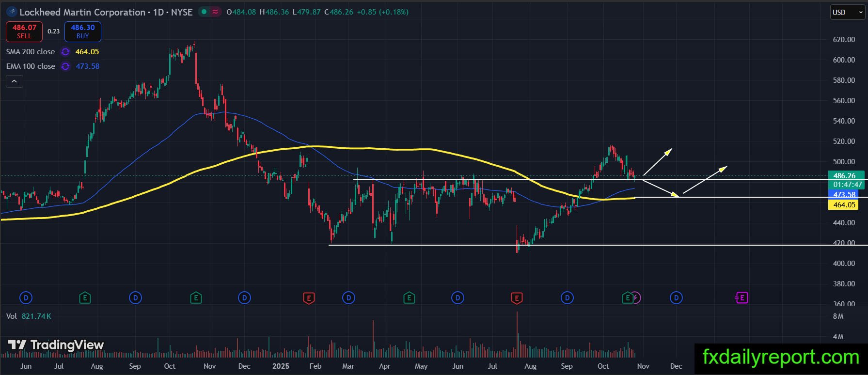Click the blue 473.58 price-axis tag
This screenshot has height=375, width=868.
pyautogui.click(x=844, y=195)
